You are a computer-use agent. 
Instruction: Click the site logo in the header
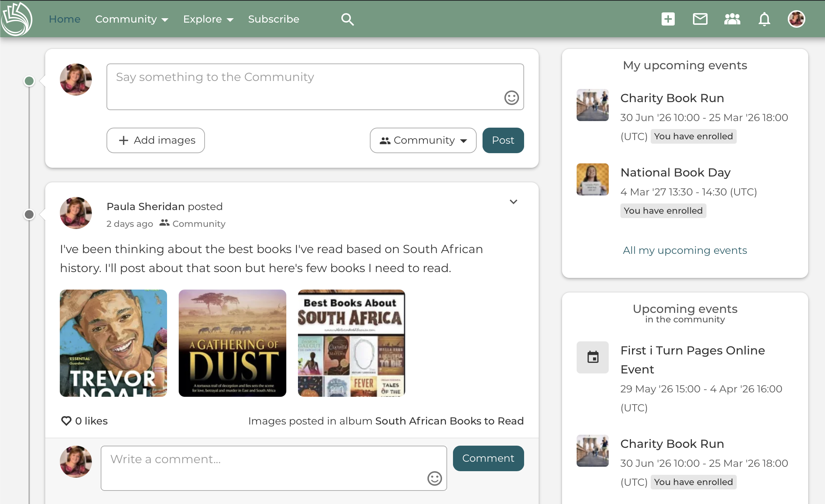(x=17, y=19)
